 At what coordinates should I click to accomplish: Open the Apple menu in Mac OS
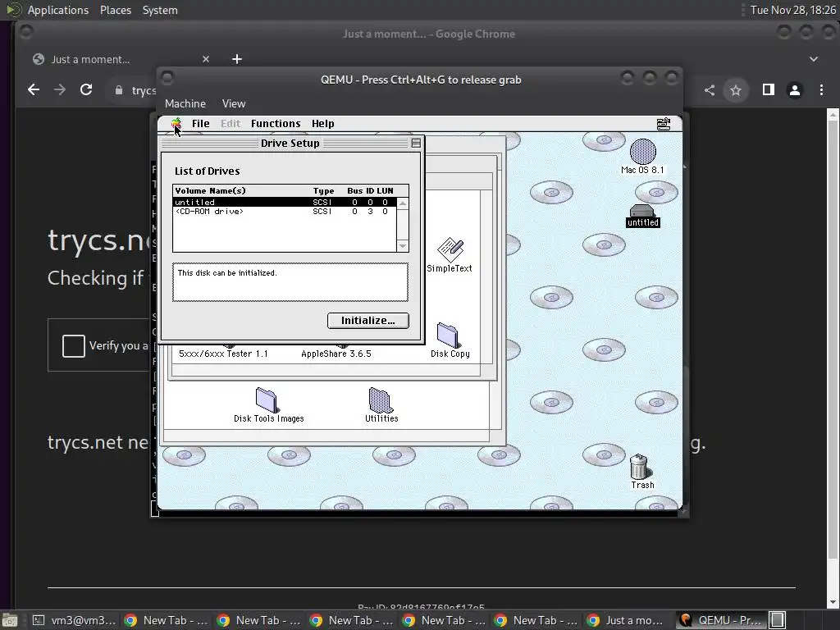click(176, 124)
